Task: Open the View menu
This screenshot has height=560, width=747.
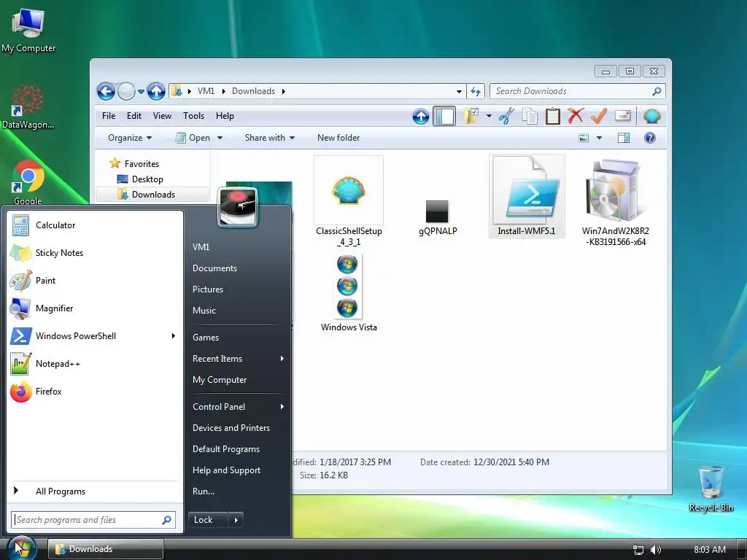Action: coord(162,116)
